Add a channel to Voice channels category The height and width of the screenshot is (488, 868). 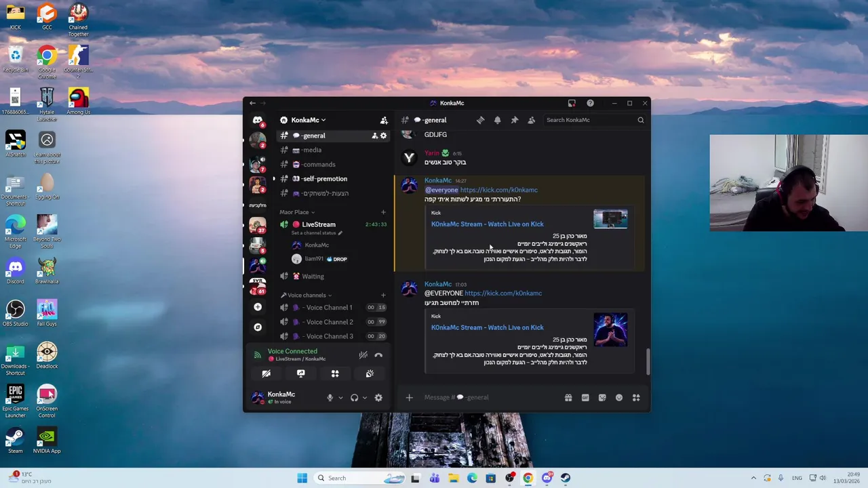pos(383,296)
